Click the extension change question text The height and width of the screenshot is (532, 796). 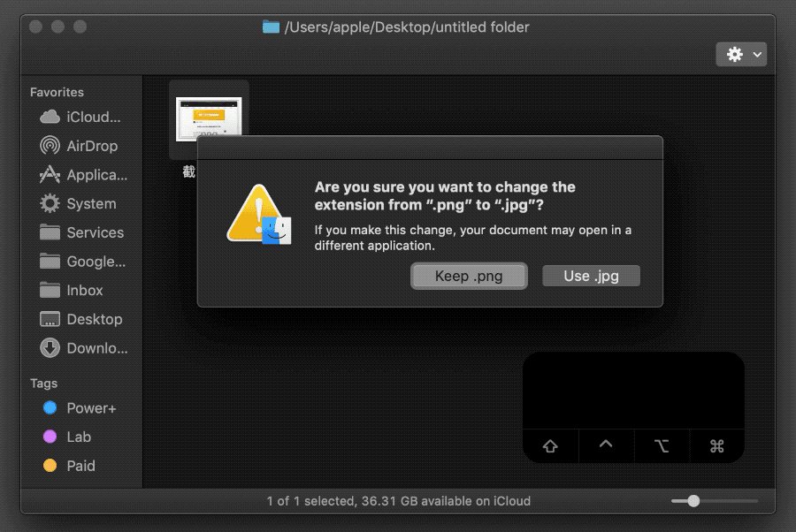coord(445,196)
